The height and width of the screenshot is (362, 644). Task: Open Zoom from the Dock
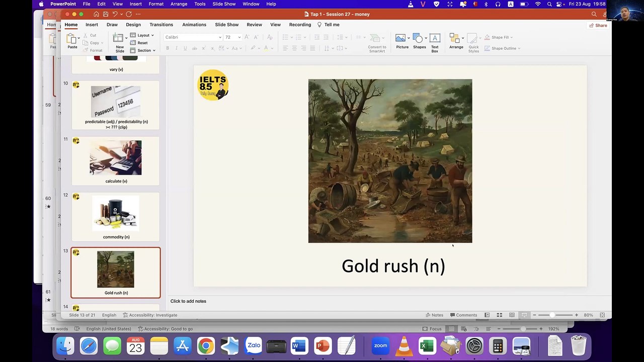tap(380, 346)
